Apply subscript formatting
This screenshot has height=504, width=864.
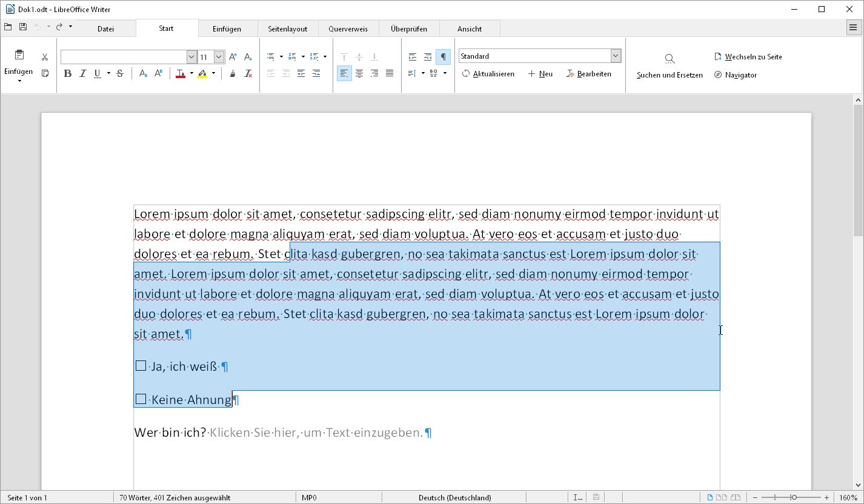point(143,73)
